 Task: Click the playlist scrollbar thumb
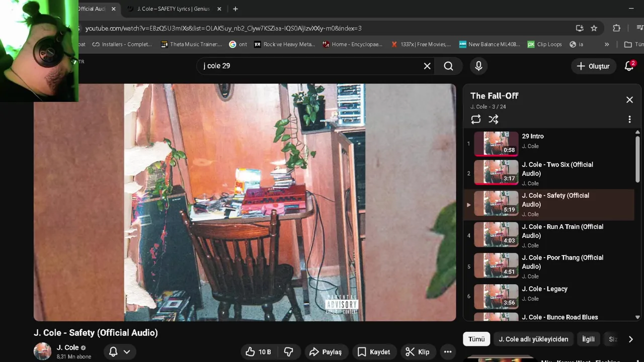(x=637, y=158)
